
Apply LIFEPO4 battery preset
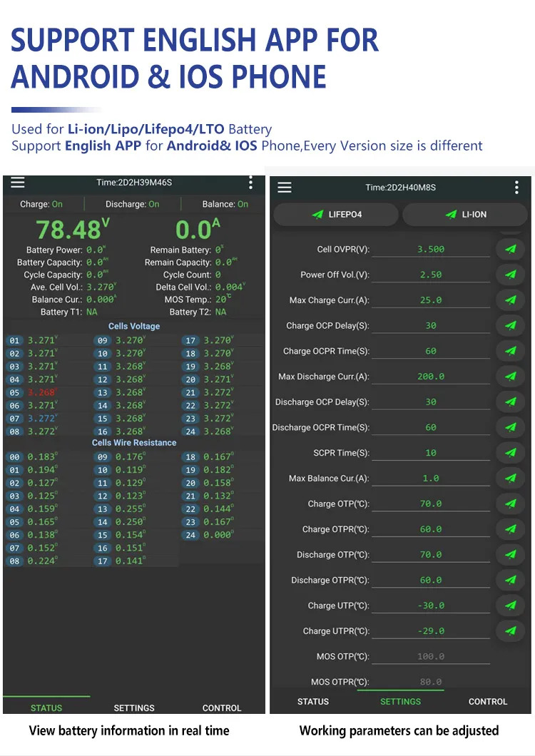click(x=336, y=215)
